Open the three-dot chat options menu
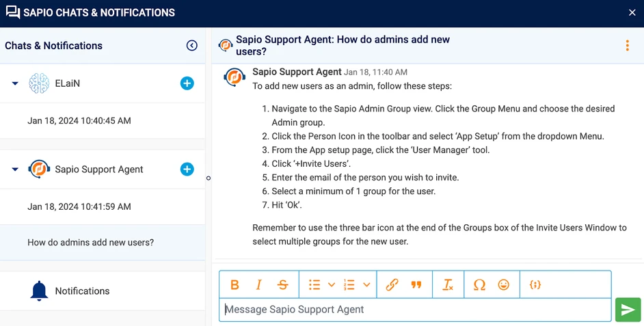Screen dimensions: 644x326 [x=627, y=46]
